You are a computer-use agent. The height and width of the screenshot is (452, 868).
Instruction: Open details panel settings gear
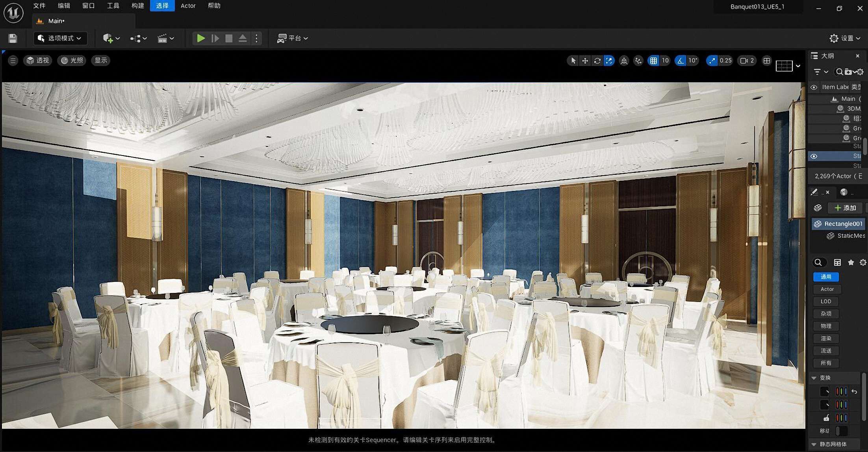tap(863, 263)
